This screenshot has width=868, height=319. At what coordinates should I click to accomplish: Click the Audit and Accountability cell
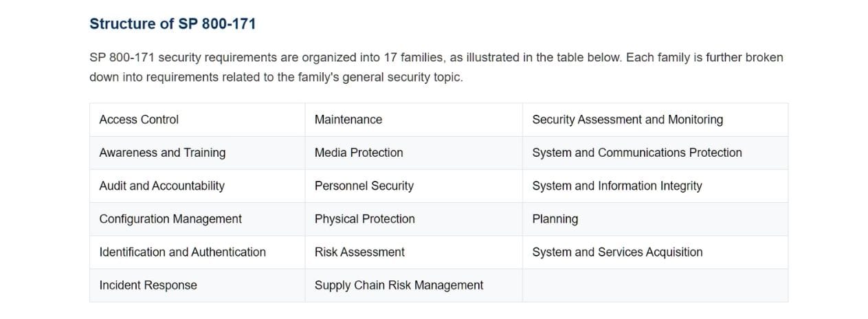197,186
